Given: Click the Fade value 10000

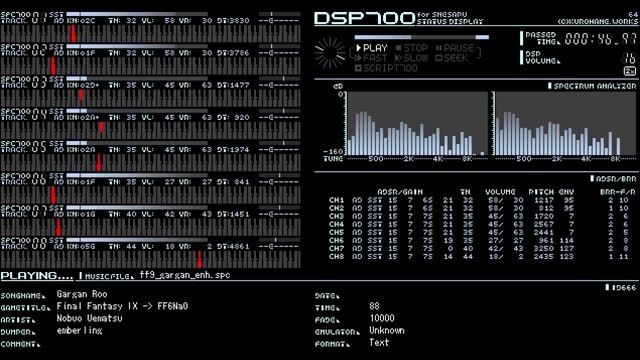Looking at the screenshot, I should (x=382, y=318).
